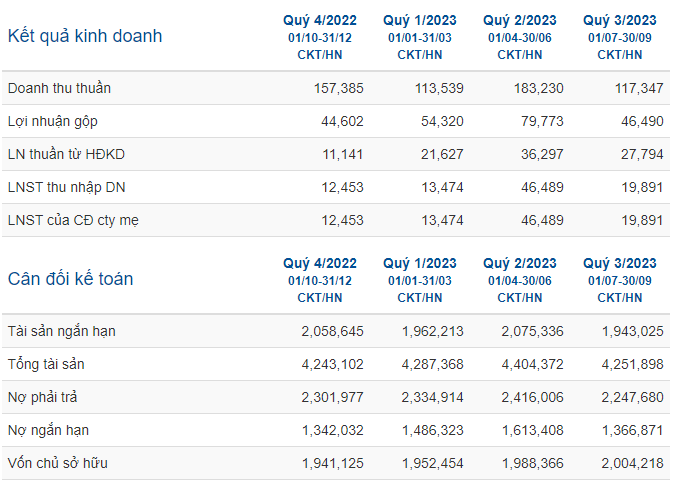Click 19,891 in LNST của CĐ cty mẹ row
This screenshot has width=673, height=483.
[x=643, y=221]
